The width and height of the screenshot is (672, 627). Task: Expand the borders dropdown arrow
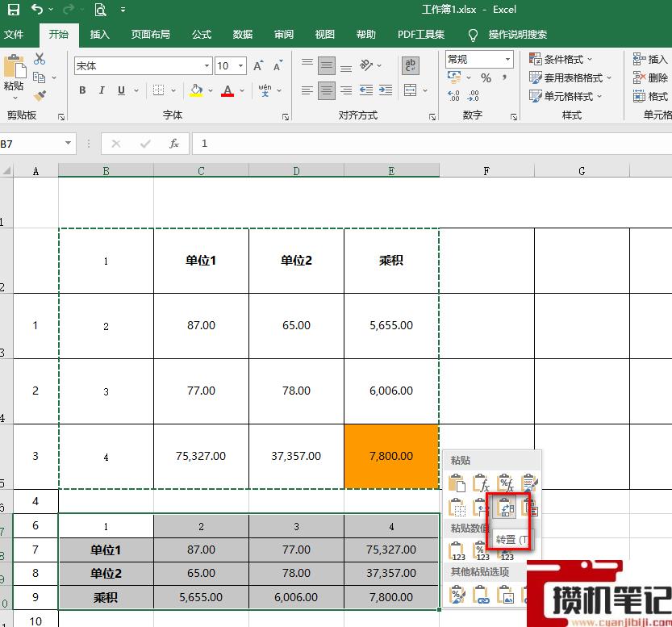click(173, 90)
